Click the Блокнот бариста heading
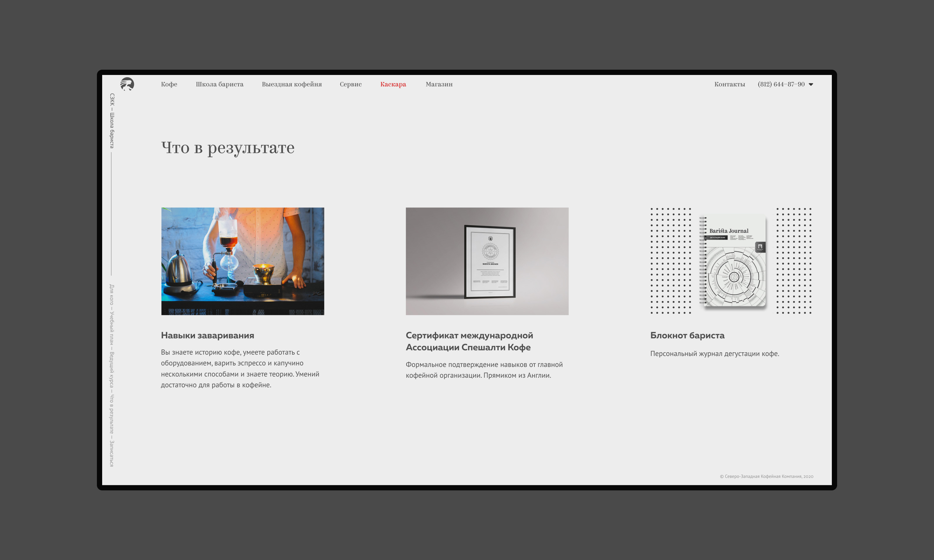The height and width of the screenshot is (560, 934). point(687,335)
